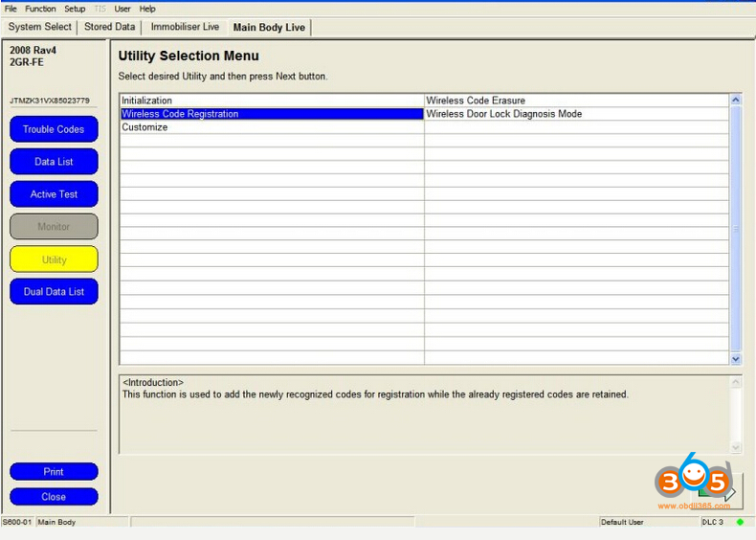Screen dimensions: 756x540
Task: Click introduction box scroll up arrow
Action: (x=735, y=382)
